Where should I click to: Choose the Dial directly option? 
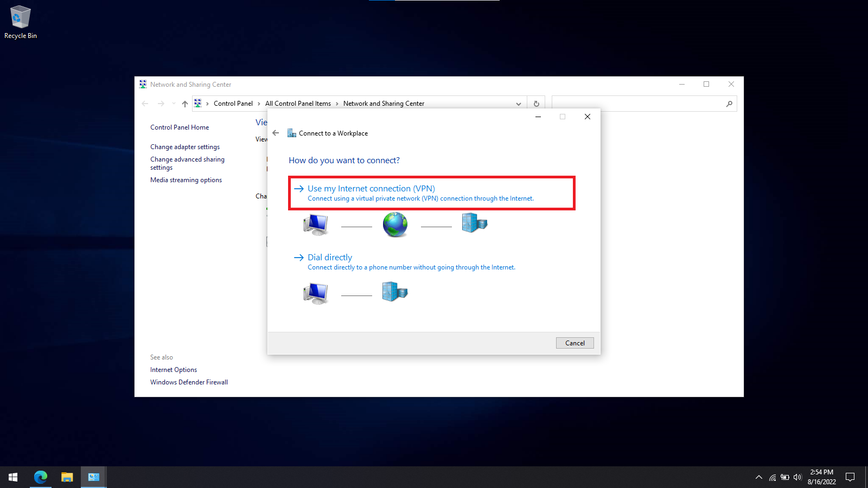(x=329, y=258)
